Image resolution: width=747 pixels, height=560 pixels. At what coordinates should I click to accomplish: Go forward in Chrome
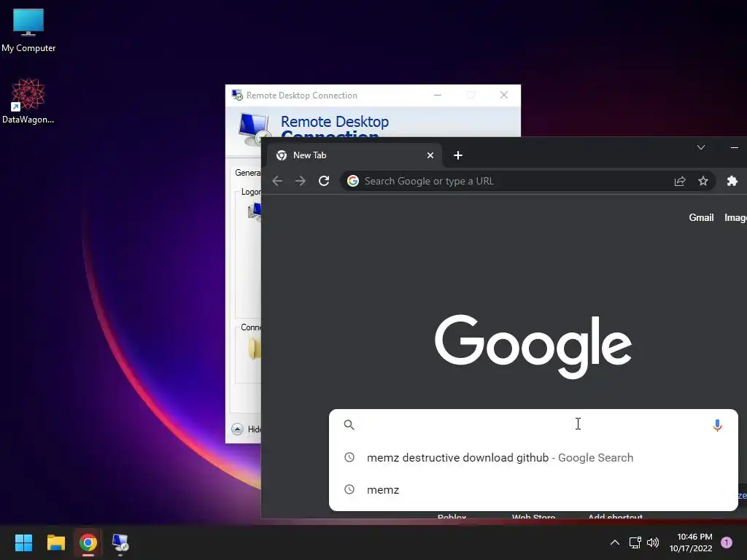point(300,181)
